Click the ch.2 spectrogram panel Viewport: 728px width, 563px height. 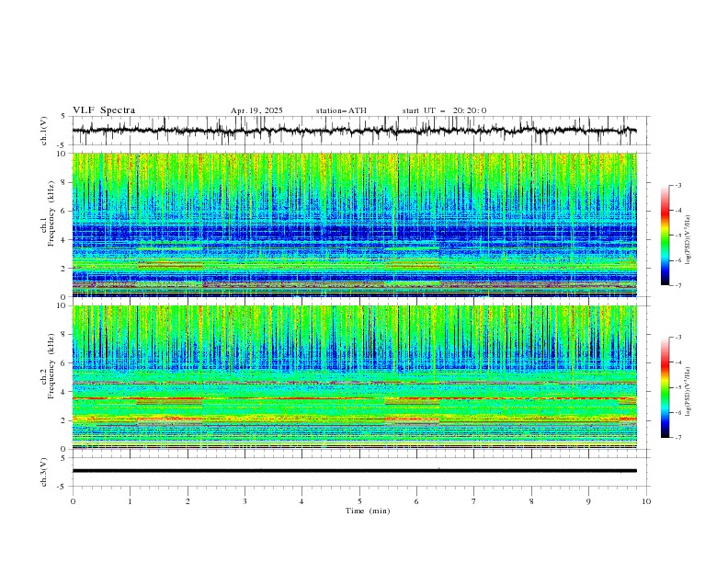[354, 377]
